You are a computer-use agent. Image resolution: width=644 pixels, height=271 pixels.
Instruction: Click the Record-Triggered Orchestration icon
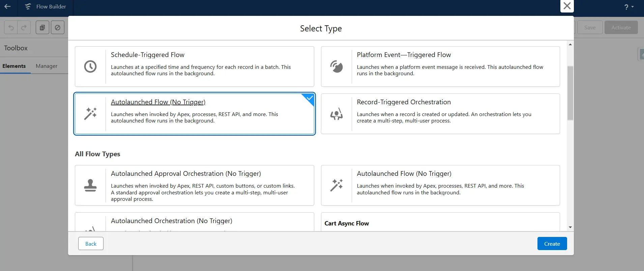pyautogui.click(x=336, y=114)
